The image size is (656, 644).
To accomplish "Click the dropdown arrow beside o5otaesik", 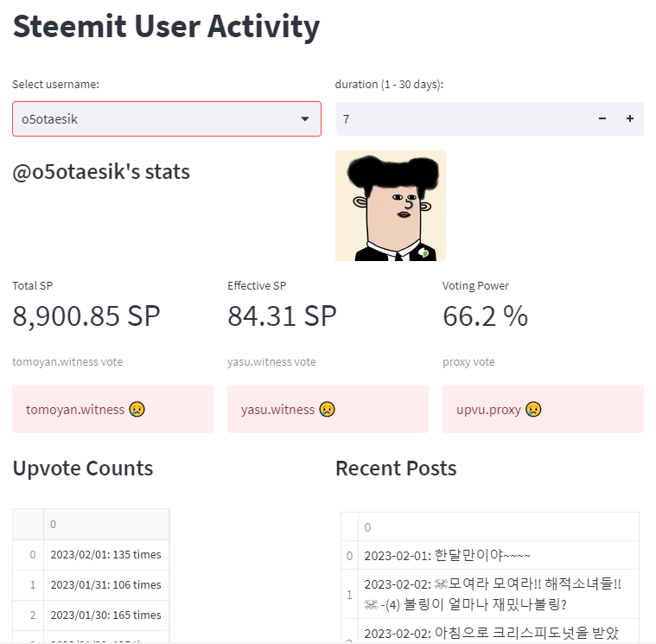I will coord(305,119).
